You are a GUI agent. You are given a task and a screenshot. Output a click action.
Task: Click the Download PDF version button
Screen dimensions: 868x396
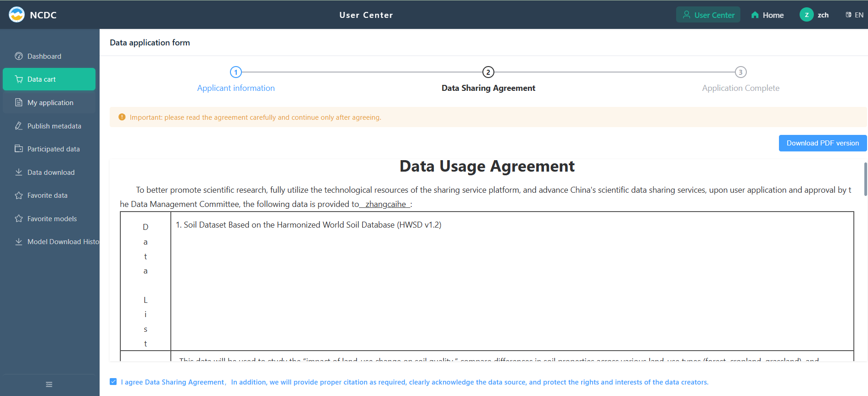click(x=823, y=143)
